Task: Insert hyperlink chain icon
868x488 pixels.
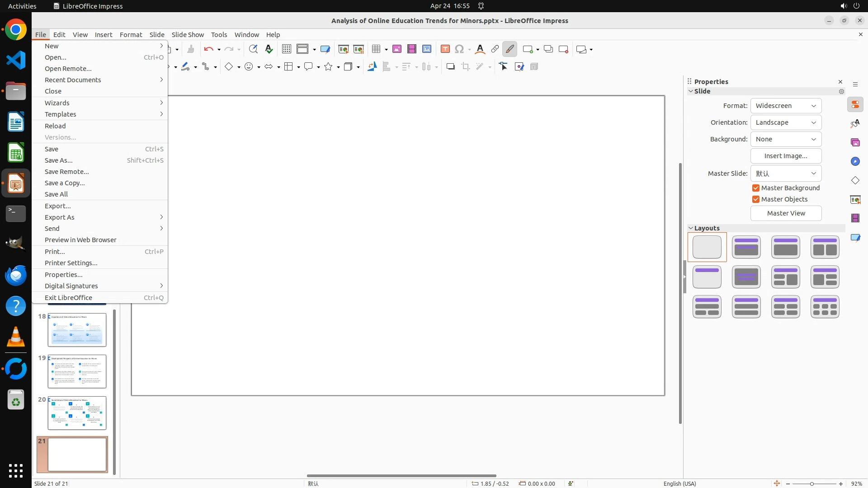Action: 495,49
